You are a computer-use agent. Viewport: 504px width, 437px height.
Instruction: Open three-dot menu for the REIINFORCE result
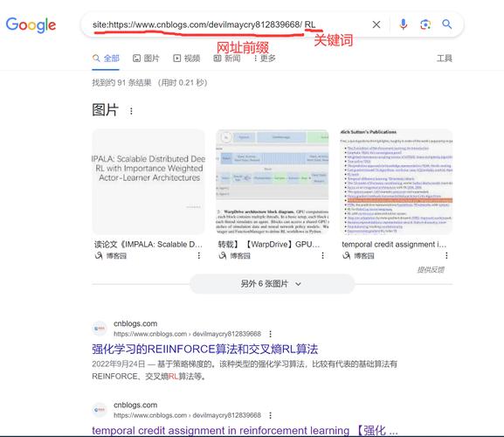pyautogui.click(x=270, y=334)
